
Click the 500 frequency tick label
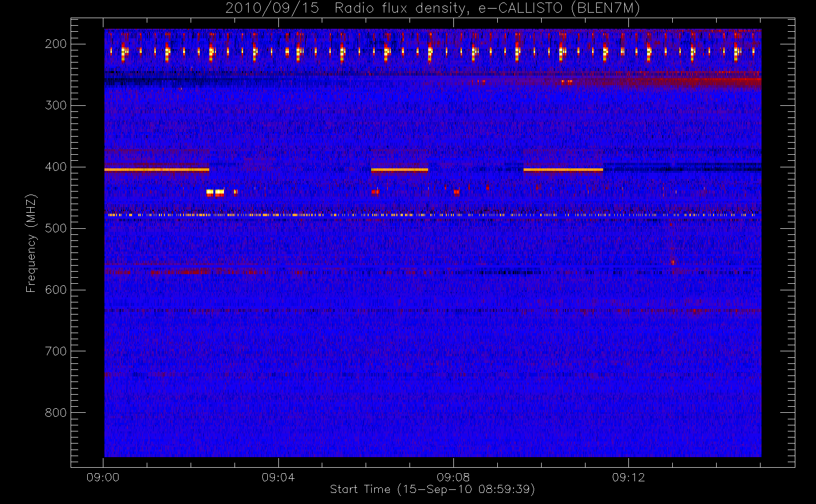coord(56,228)
